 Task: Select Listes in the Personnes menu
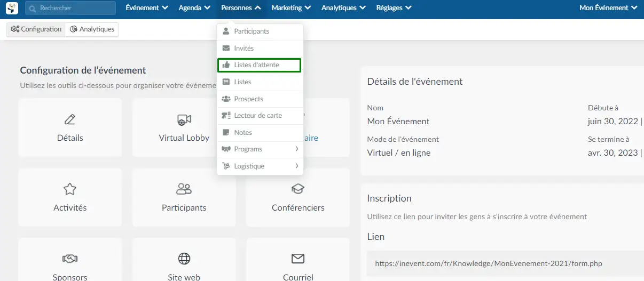click(x=260, y=82)
